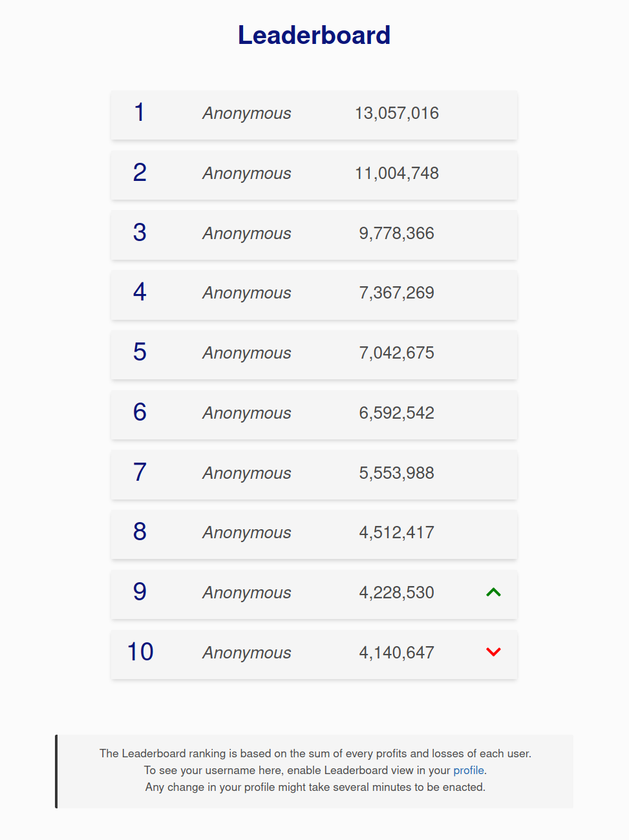Click the score 11,004,748

tap(396, 174)
